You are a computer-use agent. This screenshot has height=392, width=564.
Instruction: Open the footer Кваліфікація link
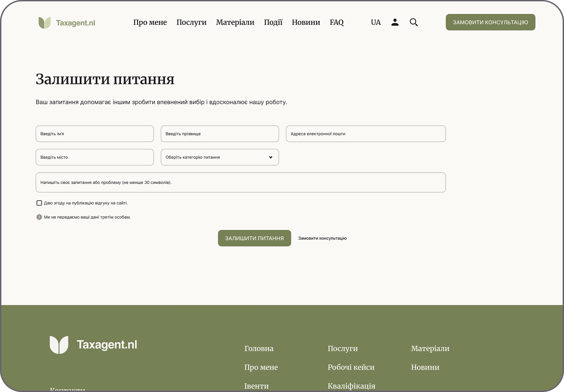click(x=351, y=386)
